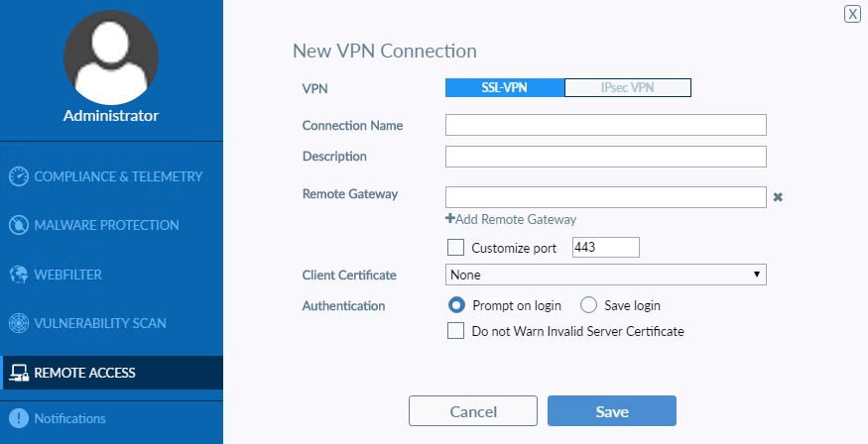Click the Remote Access laptop icon
868x444 pixels.
tap(18, 374)
